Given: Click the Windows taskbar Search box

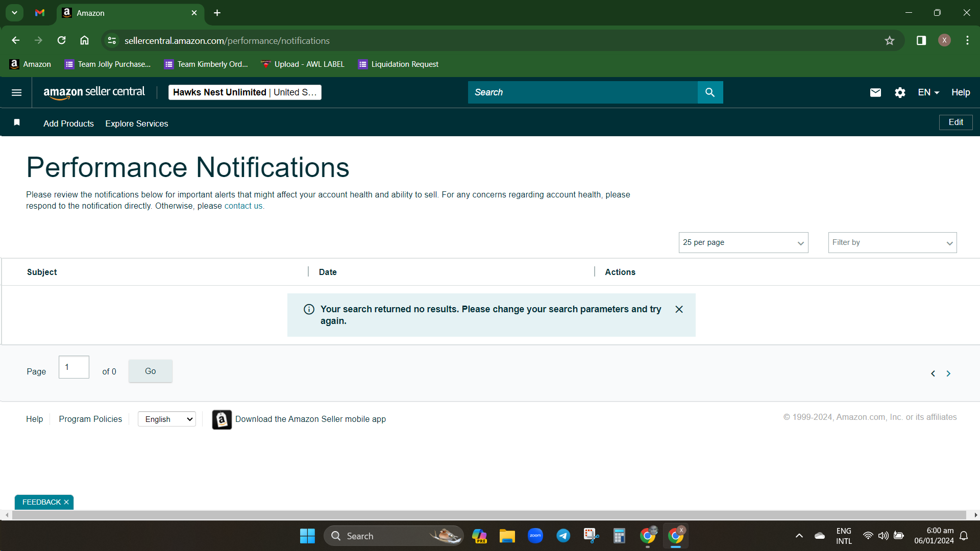Looking at the screenshot, I should pos(394,536).
